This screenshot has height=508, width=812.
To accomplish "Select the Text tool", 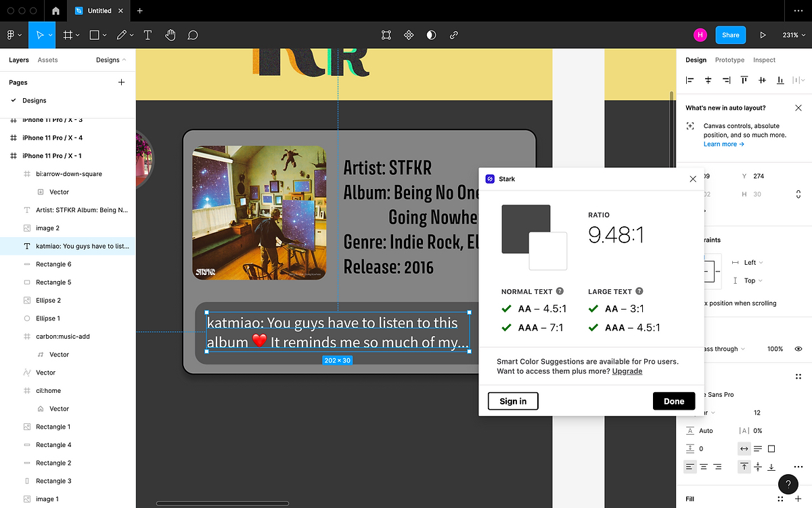I will point(148,35).
